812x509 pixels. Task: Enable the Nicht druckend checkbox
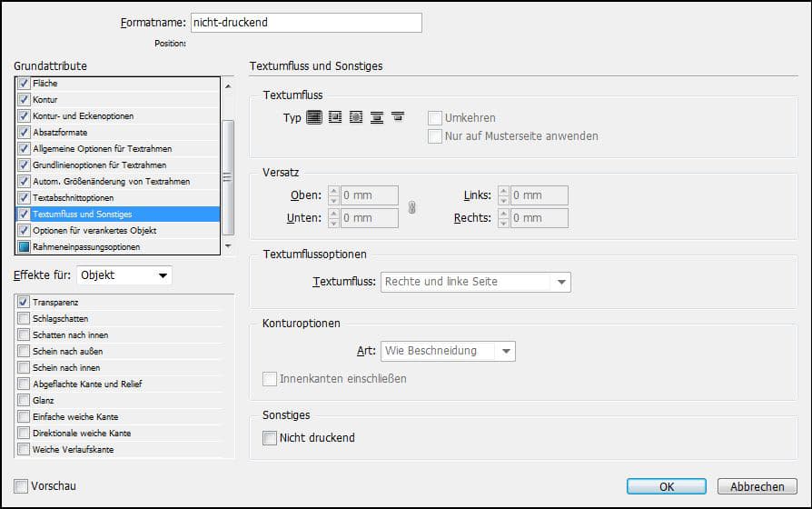[270, 438]
